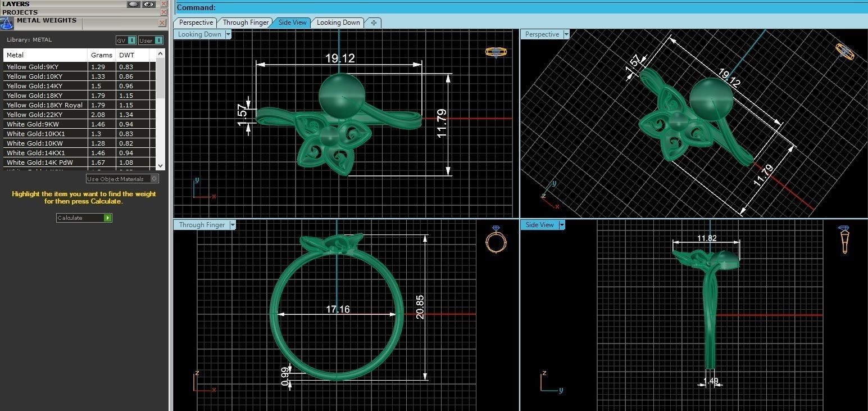Click the metal list scroll down arrow
The width and height of the screenshot is (868, 411).
point(161,165)
